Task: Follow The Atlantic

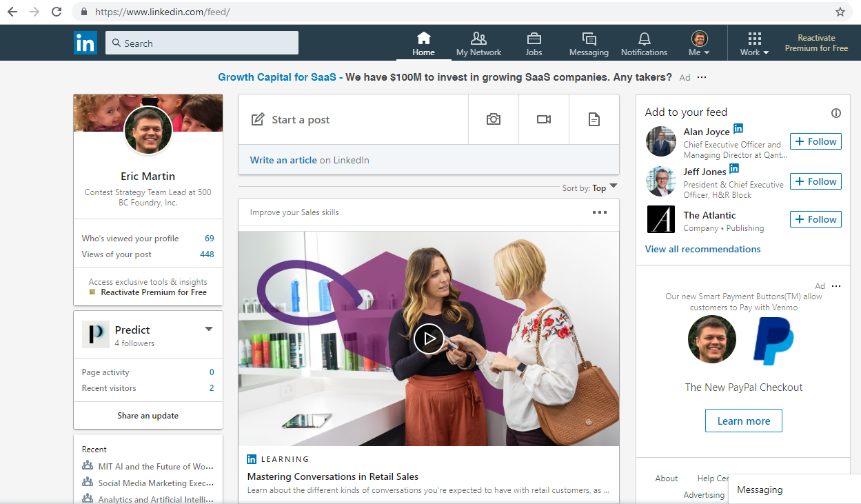Action: pyautogui.click(x=816, y=219)
